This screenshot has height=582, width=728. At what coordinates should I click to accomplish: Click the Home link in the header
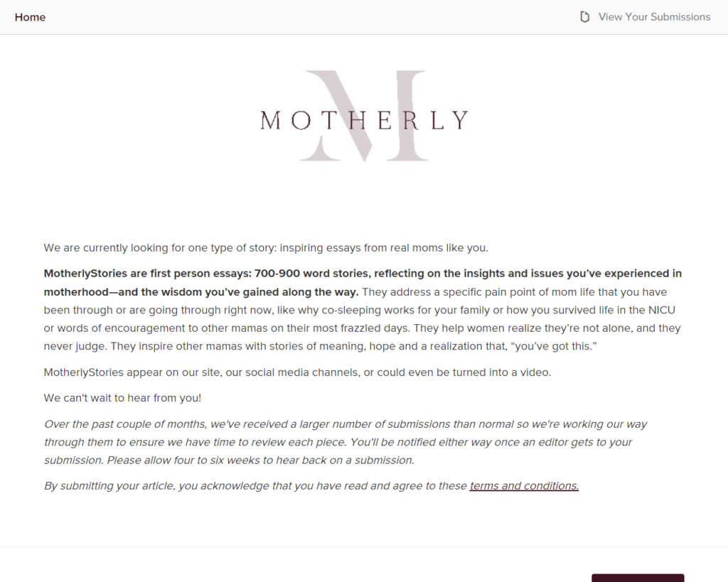click(30, 17)
